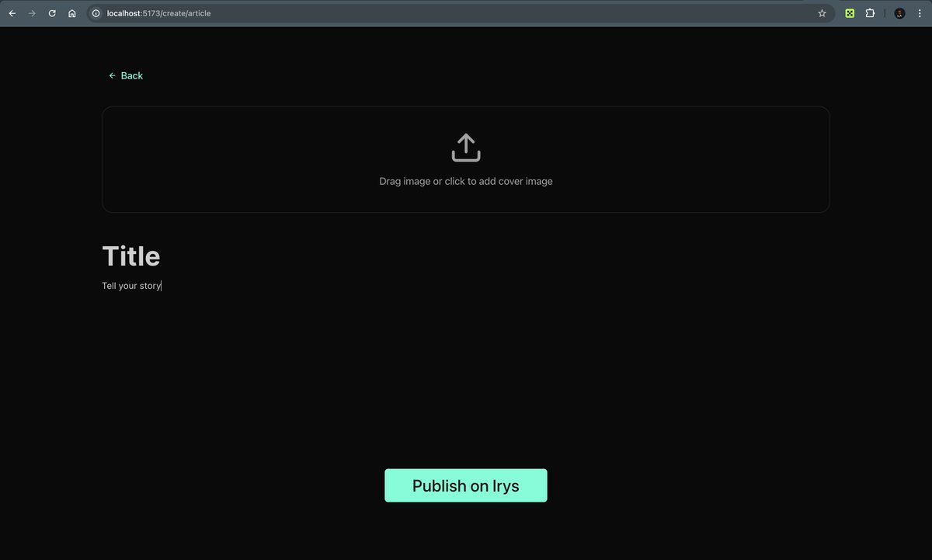Click the browser forward arrow

(32, 13)
